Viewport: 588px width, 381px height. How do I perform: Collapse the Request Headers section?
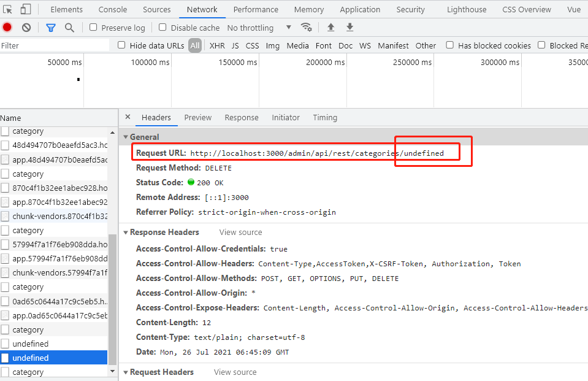(x=126, y=372)
